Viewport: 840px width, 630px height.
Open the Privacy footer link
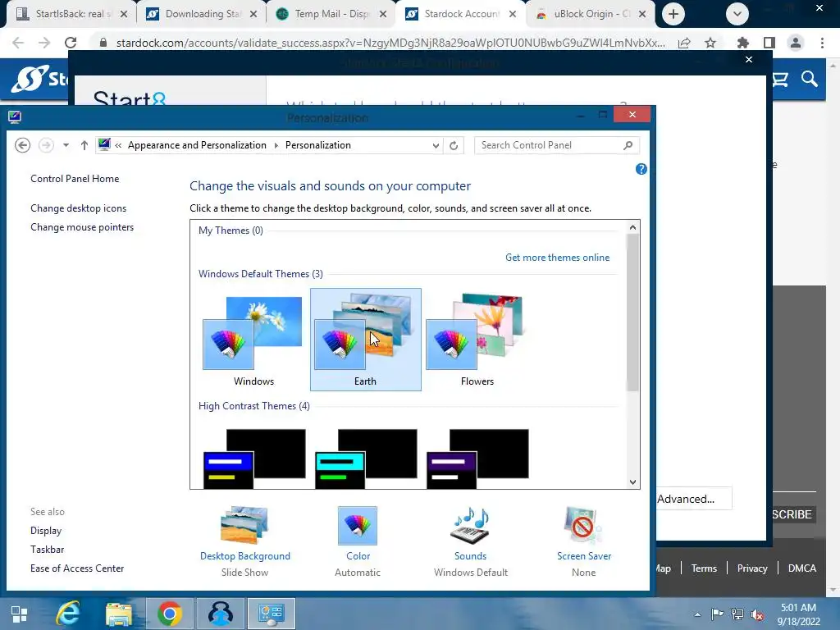(752, 568)
